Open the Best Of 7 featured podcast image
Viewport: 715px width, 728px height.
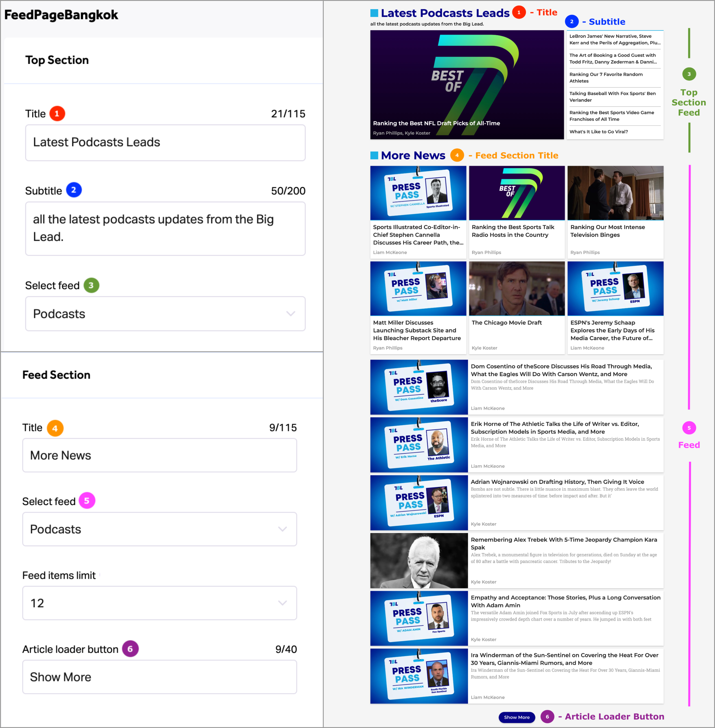tap(467, 85)
